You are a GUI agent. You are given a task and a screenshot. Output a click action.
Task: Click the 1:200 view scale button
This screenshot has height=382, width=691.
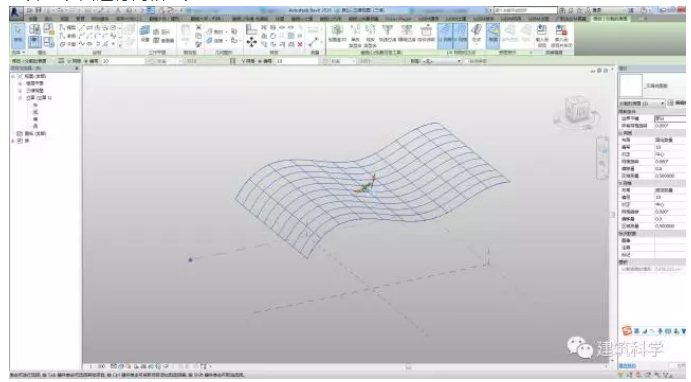[x=97, y=366]
